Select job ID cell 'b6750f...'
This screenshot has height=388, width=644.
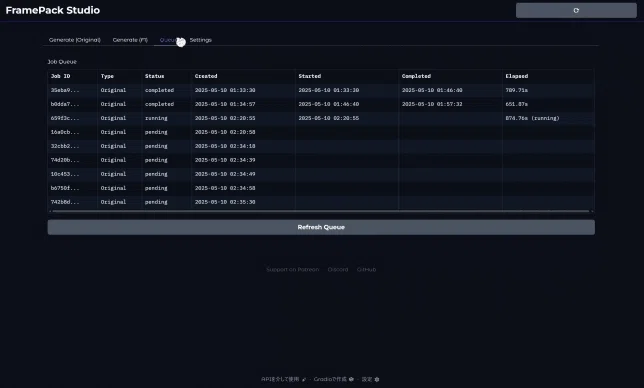(73, 188)
